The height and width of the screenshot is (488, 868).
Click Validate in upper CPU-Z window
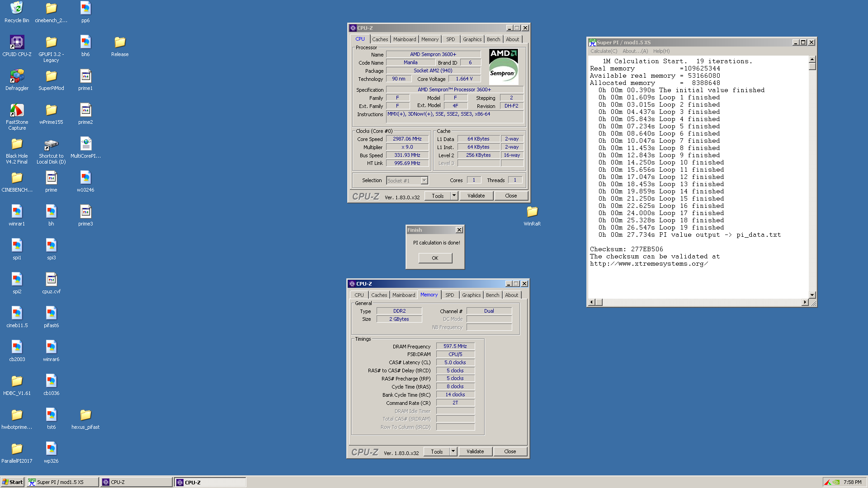(x=476, y=196)
